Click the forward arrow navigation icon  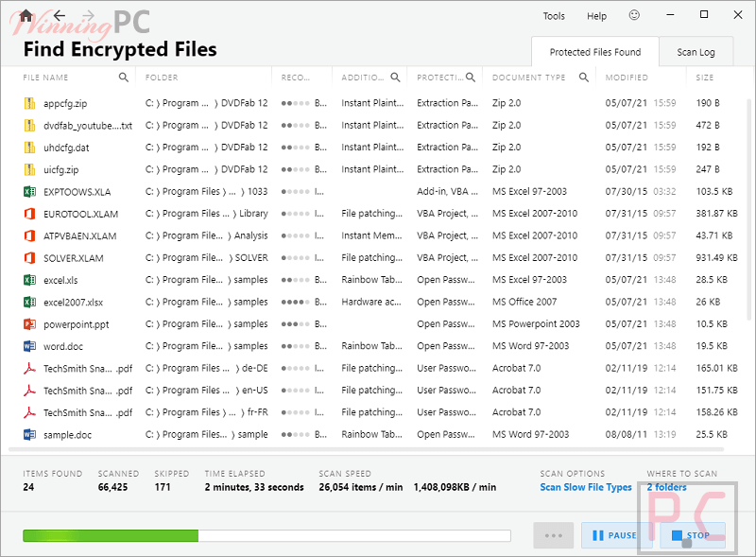[88, 15]
